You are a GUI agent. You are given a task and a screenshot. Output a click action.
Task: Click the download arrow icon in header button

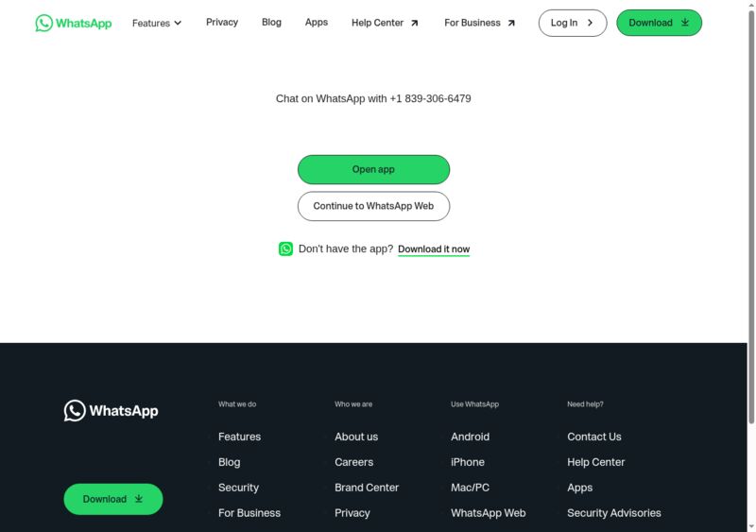685,22
